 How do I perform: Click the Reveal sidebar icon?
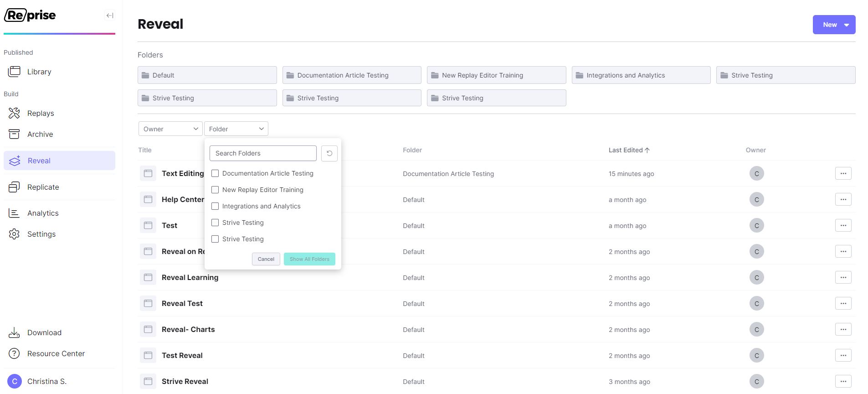(x=15, y=161)
